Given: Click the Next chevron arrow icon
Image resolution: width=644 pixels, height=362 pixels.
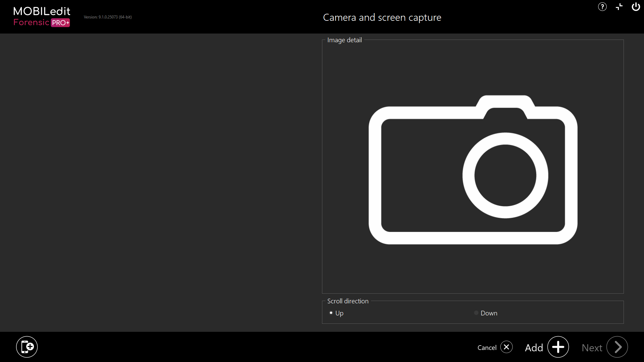Looking at the screenshot, I should 617,347.
